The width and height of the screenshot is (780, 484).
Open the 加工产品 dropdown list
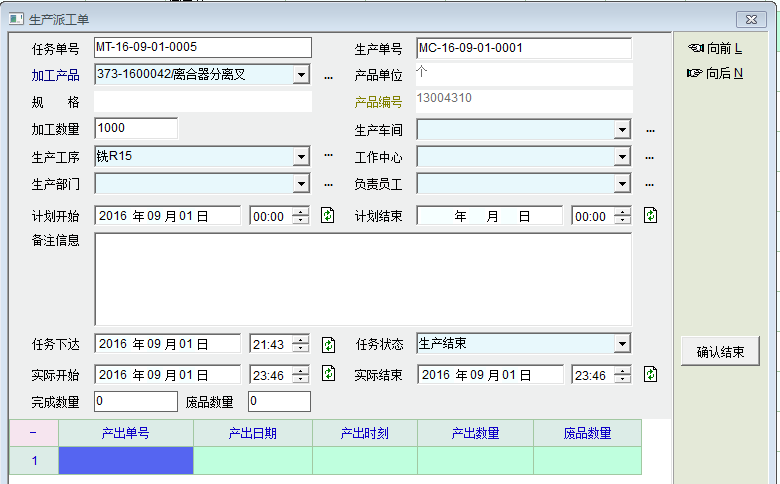point(301,75)
